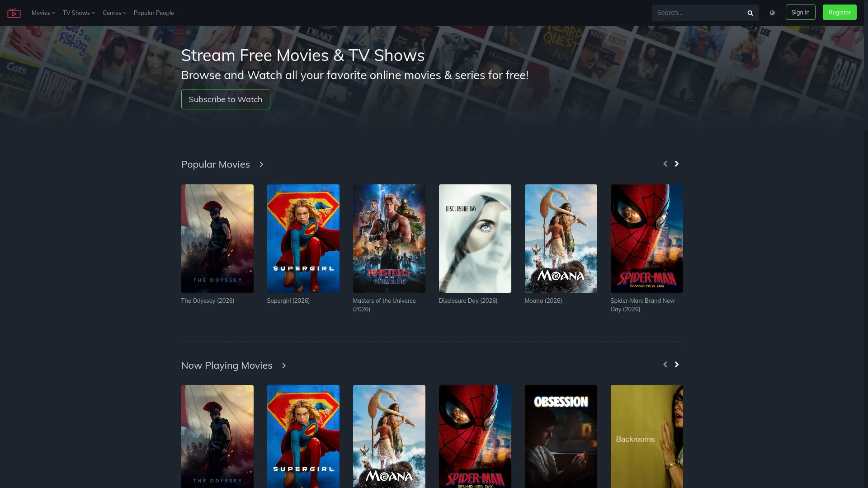Viewport: 868px width, 488px height.
Task: Click Subscribe to Watch button
Action: [226, 99]
